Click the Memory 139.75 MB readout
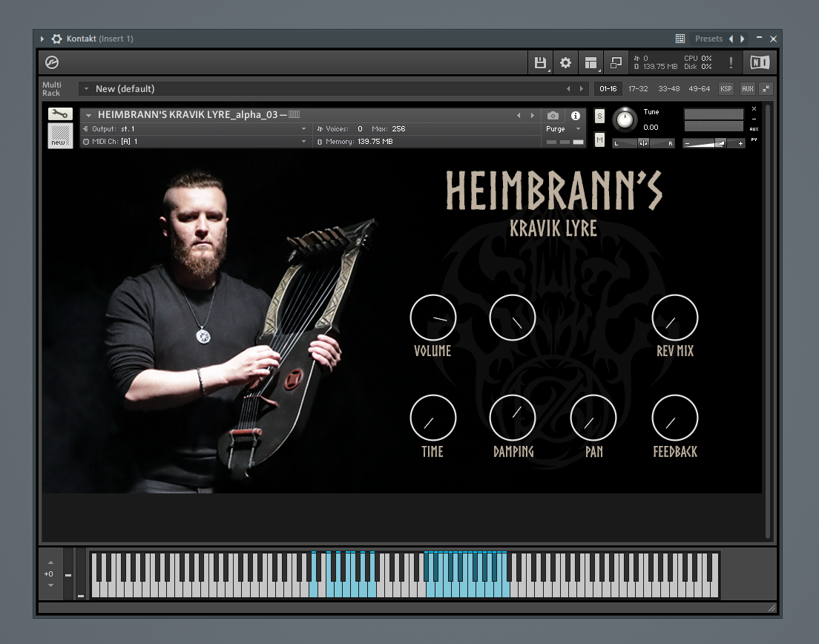819x644 pixels. [x=355, y=142]
